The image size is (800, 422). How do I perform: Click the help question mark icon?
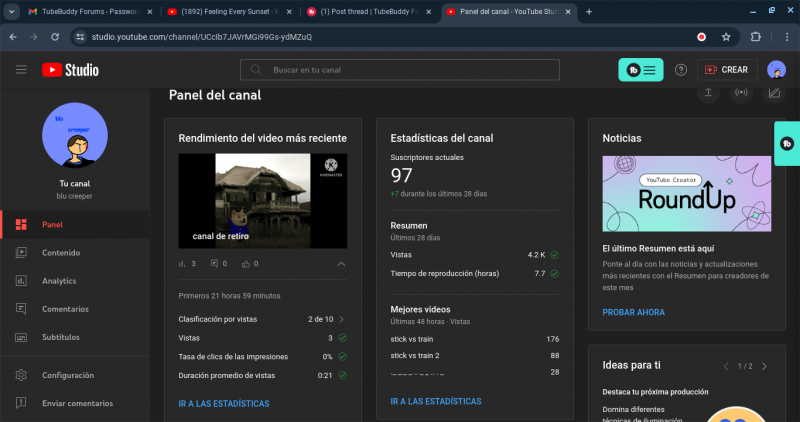point(681,70)
